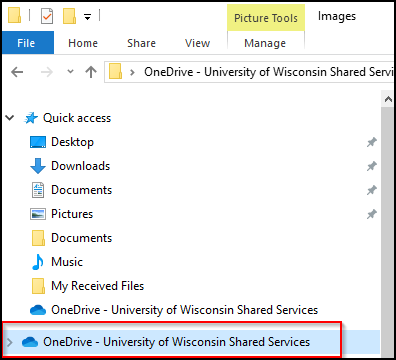Collapse the Quick access tree node
396x360 pixels.
point(10,118)
